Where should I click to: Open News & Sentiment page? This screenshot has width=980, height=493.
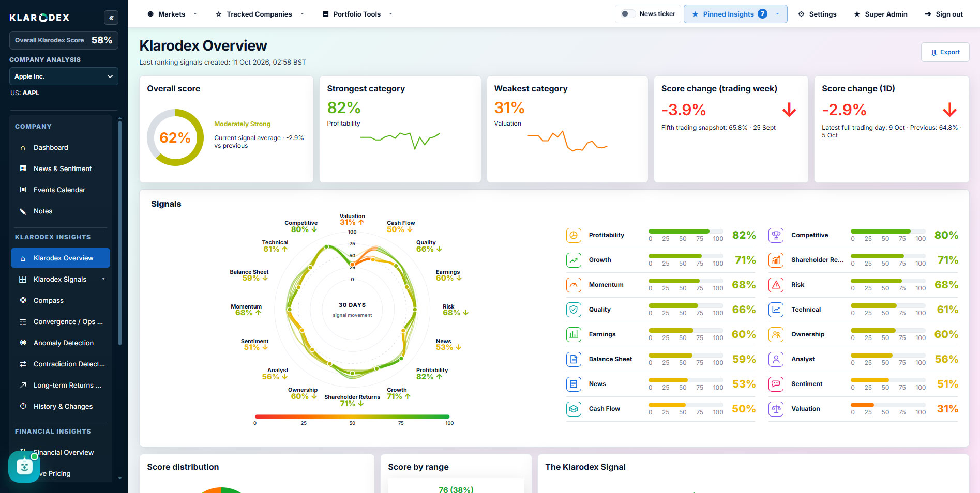coord(61,168)
